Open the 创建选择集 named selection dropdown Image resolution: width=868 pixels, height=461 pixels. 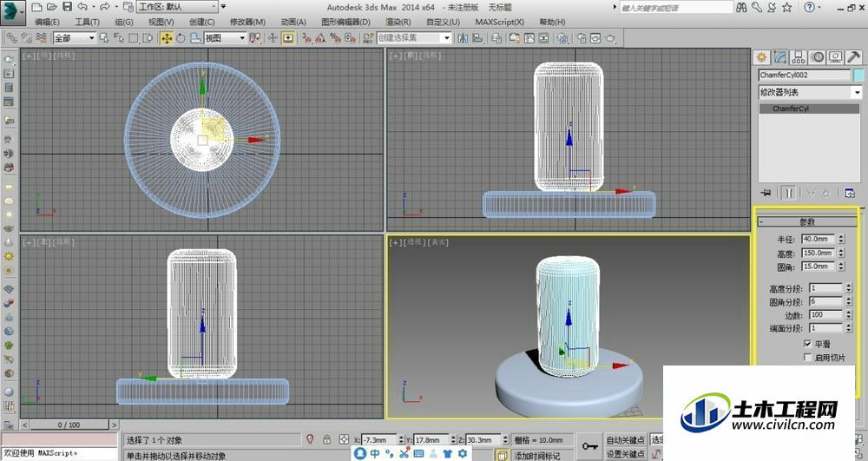414,37
